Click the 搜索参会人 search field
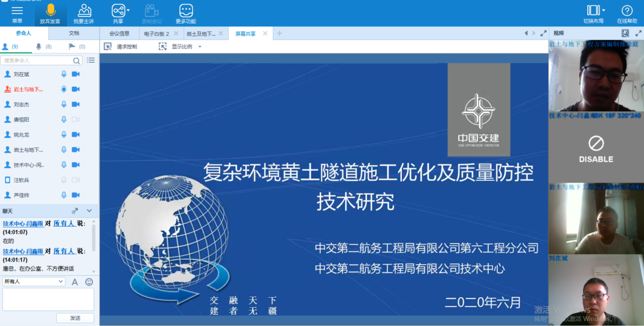The width and height of the screenshot is (644, 326). [38, 60]
